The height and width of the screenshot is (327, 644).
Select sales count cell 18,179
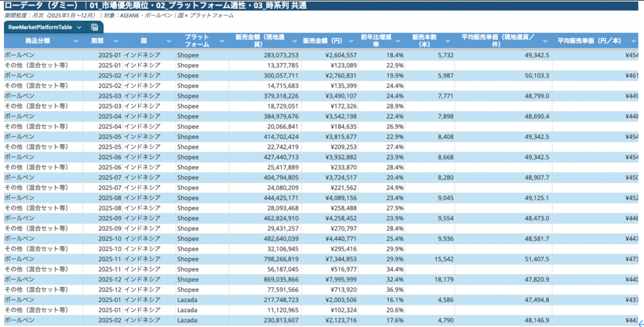pos(430,279)
